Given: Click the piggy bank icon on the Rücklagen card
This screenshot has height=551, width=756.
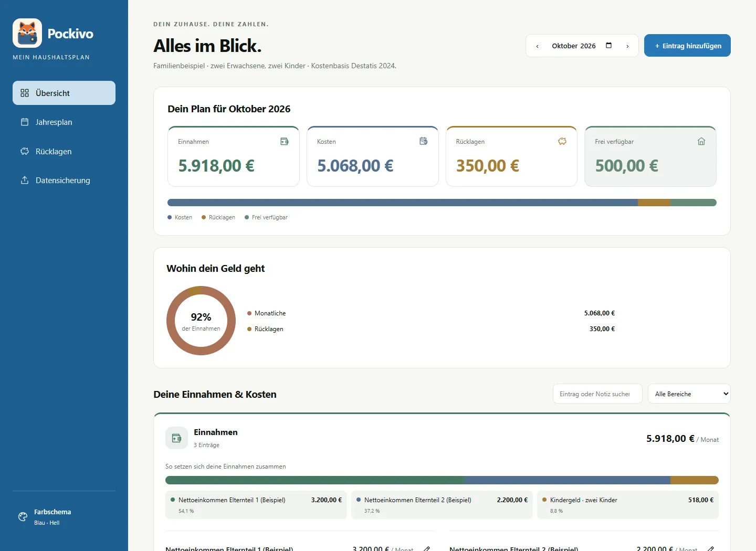Looking at the screenshot, I should pyautogui.click(x=562, y=141).
